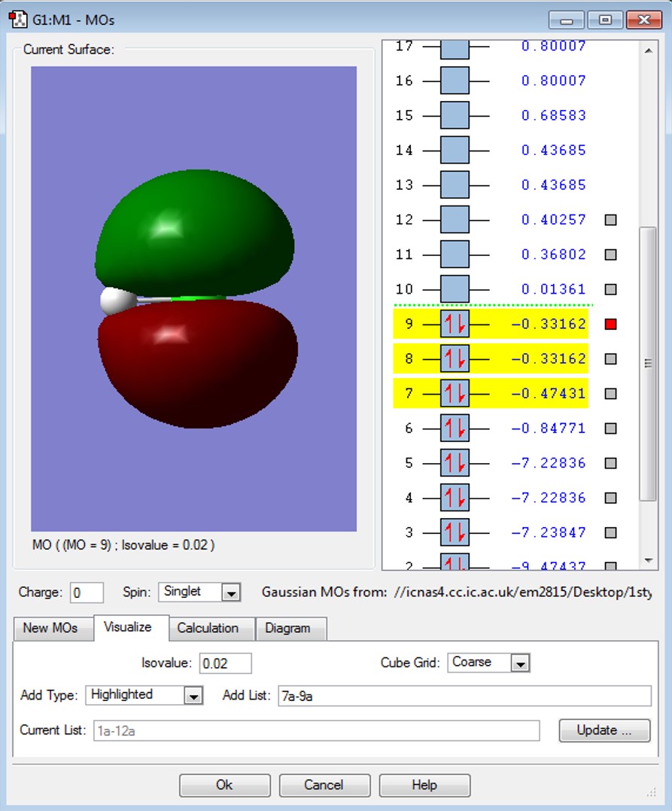
Task: Click the Ok button
Action: point(225,785)
